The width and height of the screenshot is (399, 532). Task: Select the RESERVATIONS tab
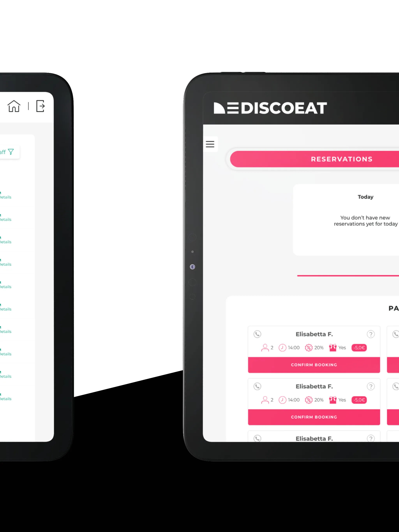[x=342, y=159]
